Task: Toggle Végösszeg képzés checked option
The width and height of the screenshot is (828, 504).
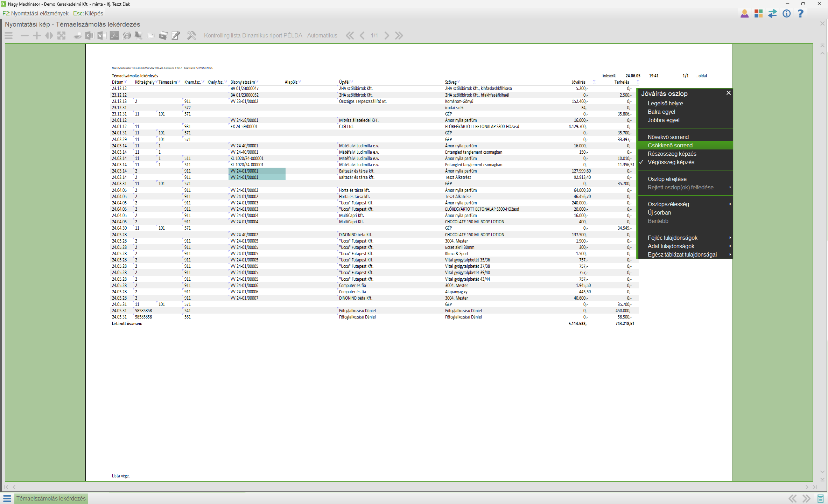Action: [x=671, y=162]
